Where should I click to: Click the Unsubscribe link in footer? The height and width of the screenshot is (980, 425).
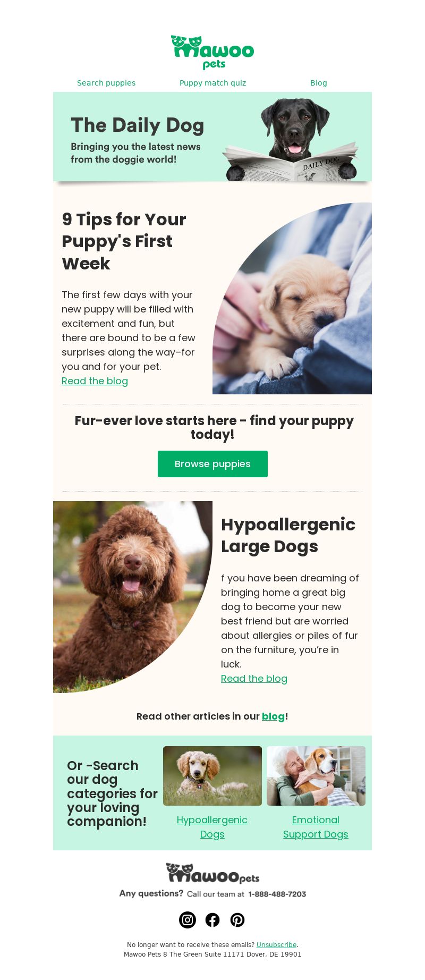(x=276, y=945)
